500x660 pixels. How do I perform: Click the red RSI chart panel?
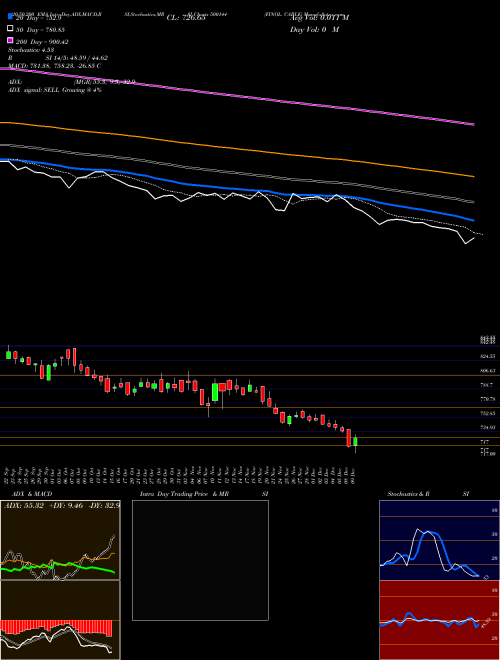(439, 620)
